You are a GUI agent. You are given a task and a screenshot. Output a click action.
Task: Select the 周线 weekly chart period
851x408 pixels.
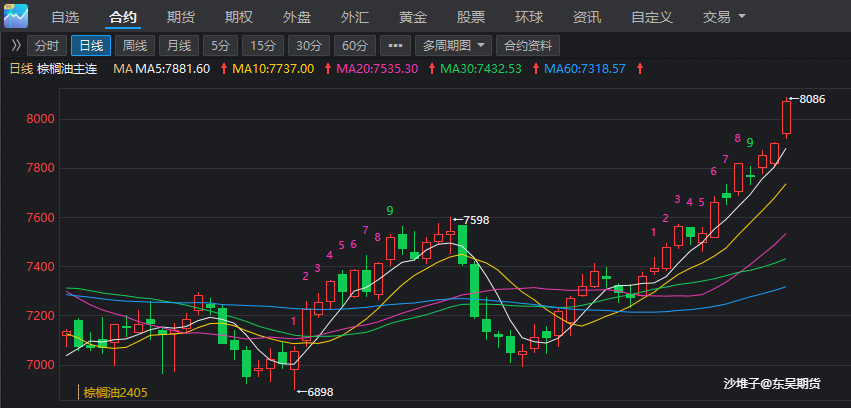tap(135, 46)
